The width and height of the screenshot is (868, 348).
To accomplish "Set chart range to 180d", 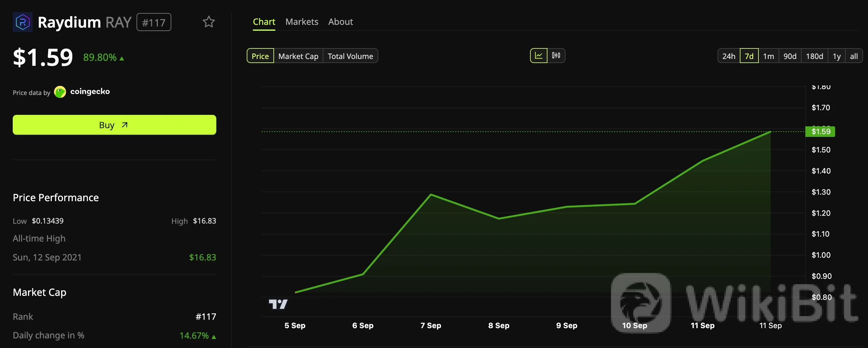I will (814, 56).
